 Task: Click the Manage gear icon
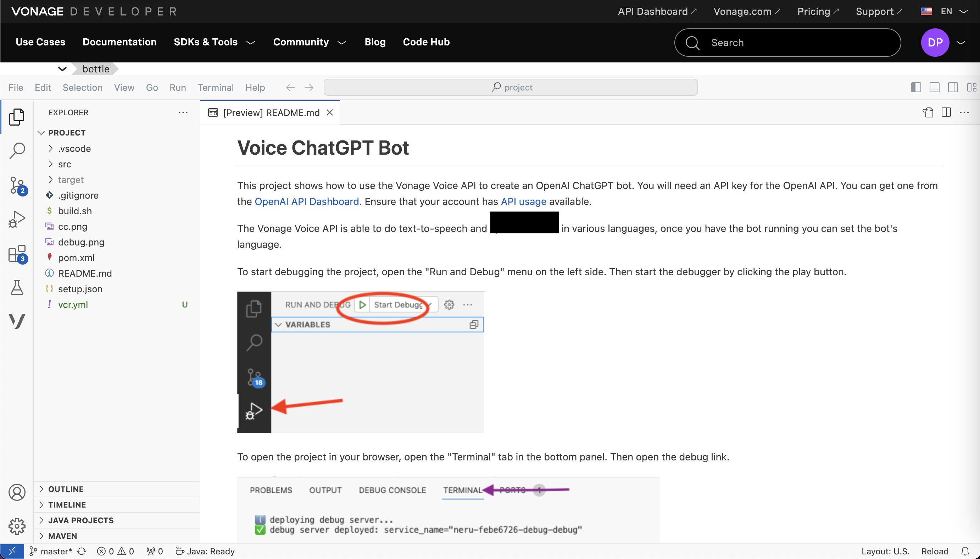pyautogui.click(x=17, y=526)
